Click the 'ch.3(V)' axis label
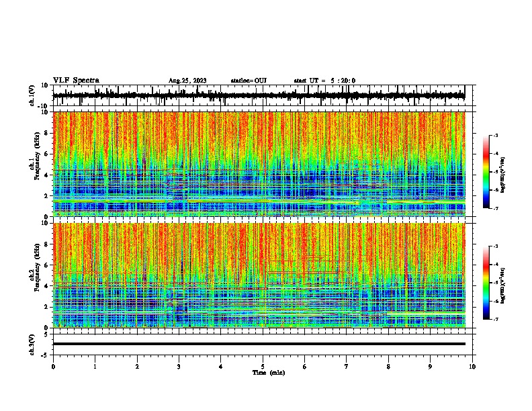Screen dimensions: 532x411 (32, 345)
